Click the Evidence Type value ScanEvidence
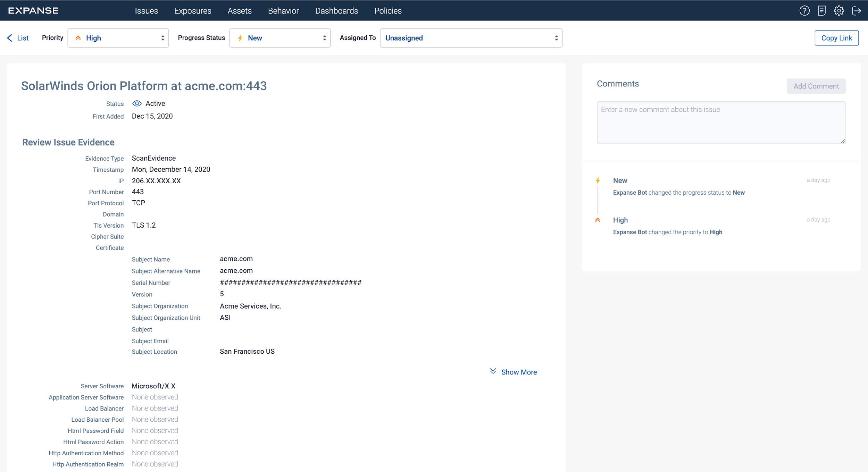Image resolution: width=868 pixels, height=472 pixels. point(154,158)
